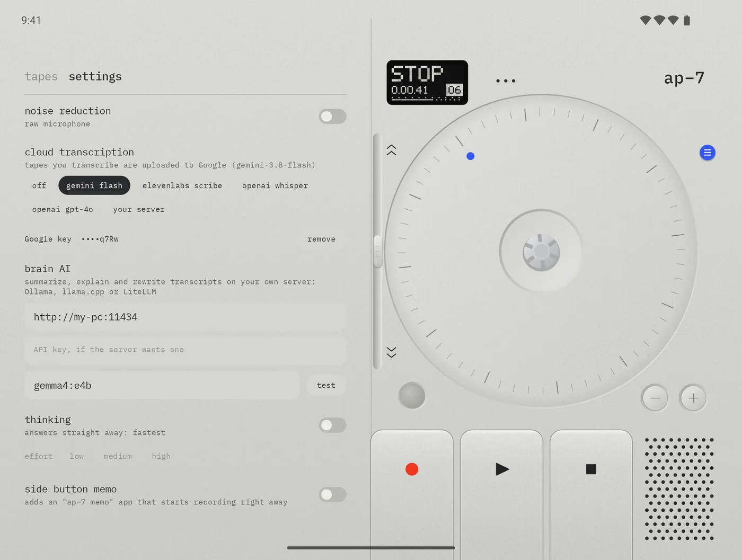Screen dimensions: 742x560
Task: Tap the blue dot marker on reel
Action: click(471, 156)
